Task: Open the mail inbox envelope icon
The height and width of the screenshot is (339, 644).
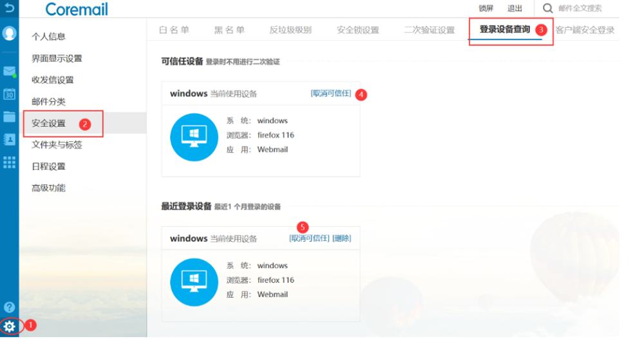Action: click(10, 72)
